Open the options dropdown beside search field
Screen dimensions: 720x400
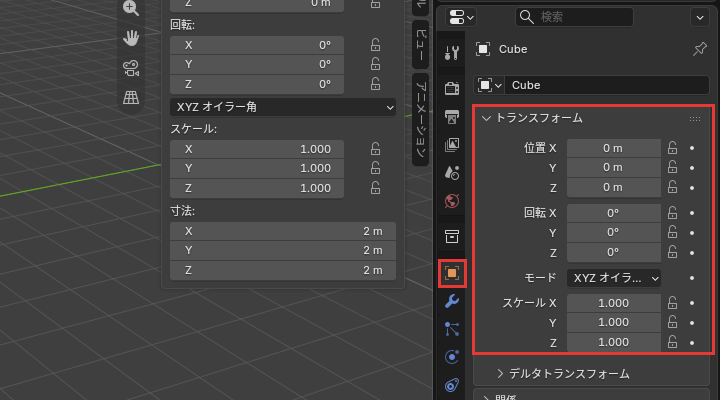(700, 18)
